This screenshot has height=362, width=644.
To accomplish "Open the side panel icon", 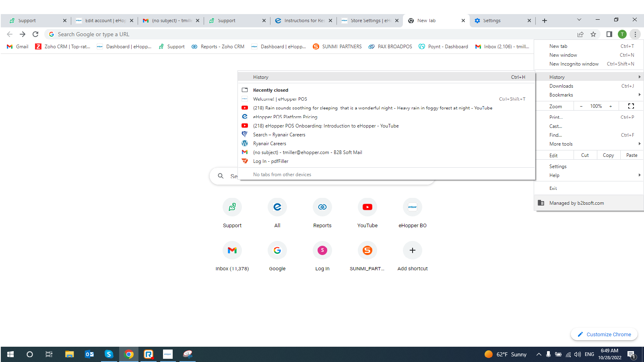I will 609,34.
